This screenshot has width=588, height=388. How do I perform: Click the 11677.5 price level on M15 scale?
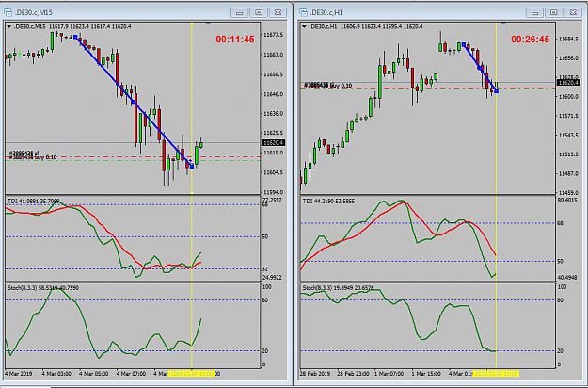[273, 35]
